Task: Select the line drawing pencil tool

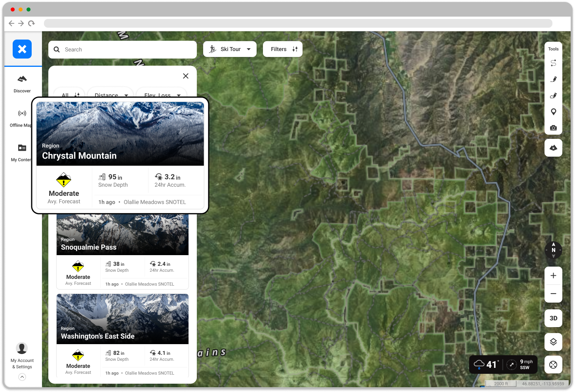Action: pyautogui.click(x=554, y=79)
